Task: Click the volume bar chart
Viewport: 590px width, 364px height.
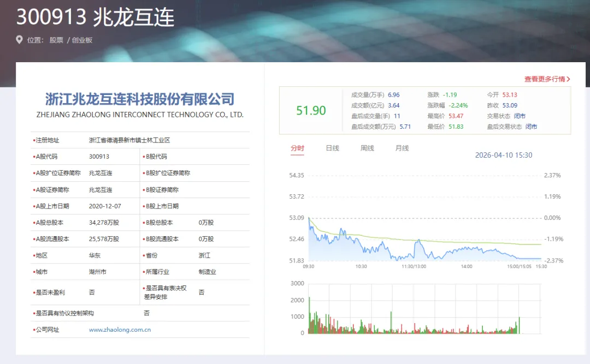Action: [x=424, y=309]
